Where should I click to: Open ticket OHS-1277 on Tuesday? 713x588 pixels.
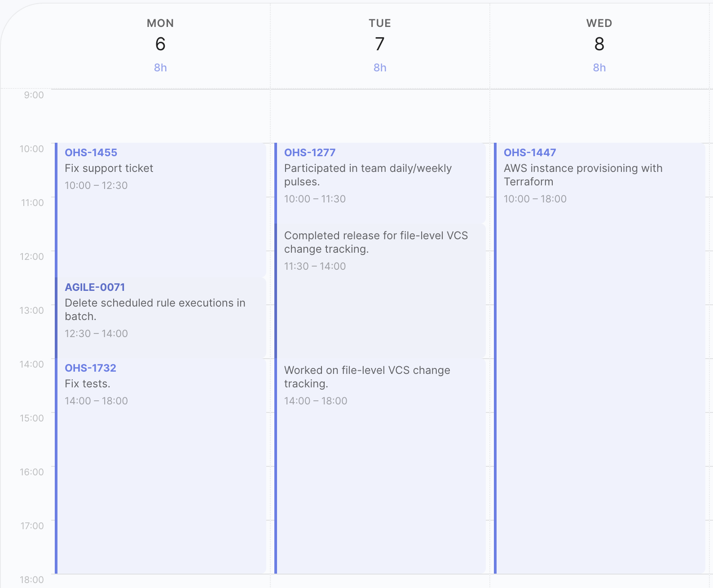(309, 152)
